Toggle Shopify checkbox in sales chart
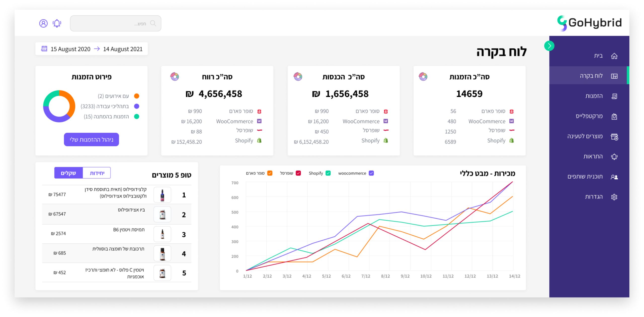This screenshot has width=644, height=317. 328,173
